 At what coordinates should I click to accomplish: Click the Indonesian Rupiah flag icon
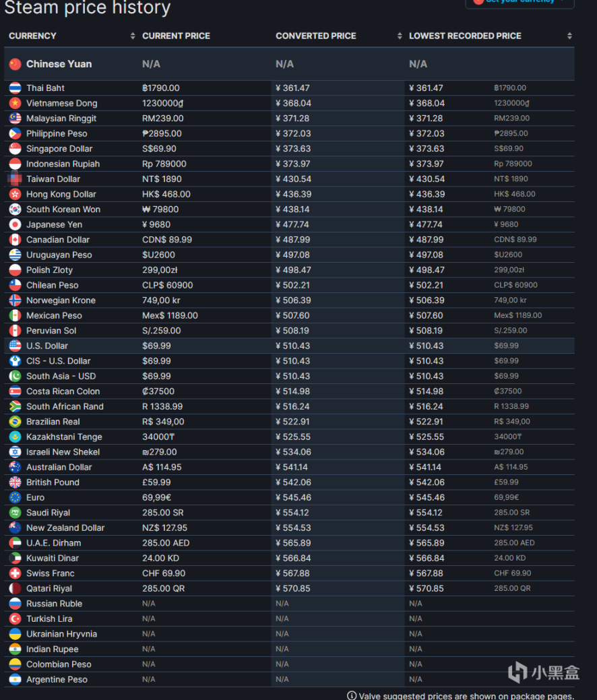coord(15,164)
